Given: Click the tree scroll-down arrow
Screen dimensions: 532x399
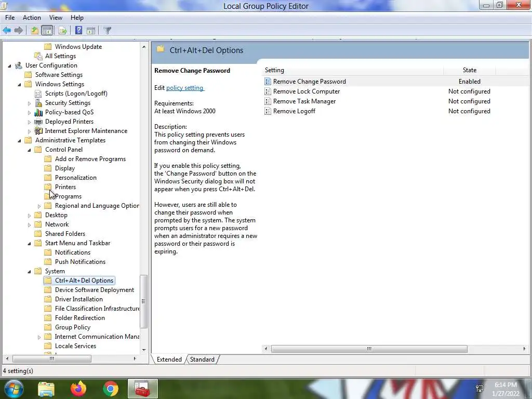Looking at the screenshot, I should point(144,350).
